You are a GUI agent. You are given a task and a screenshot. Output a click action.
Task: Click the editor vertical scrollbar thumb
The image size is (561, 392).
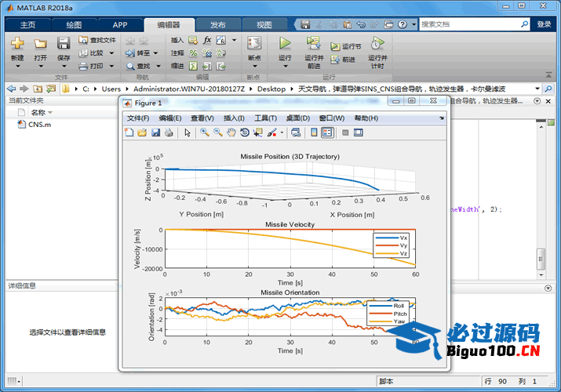[x=541, y=259]
